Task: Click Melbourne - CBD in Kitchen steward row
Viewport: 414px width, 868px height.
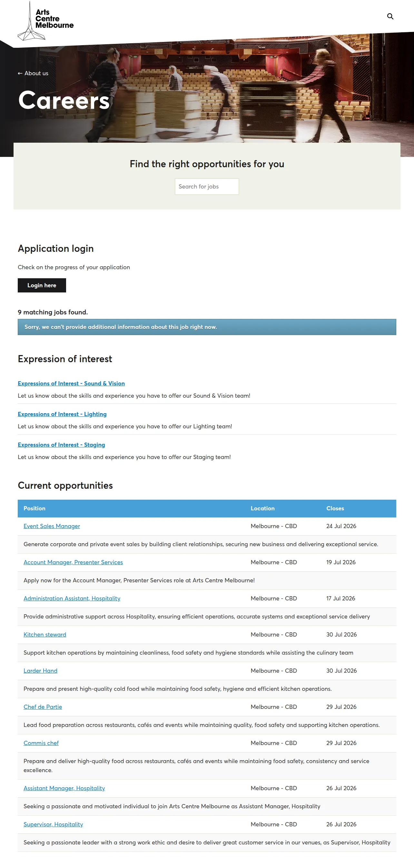Action: click(x=274, y=634)
